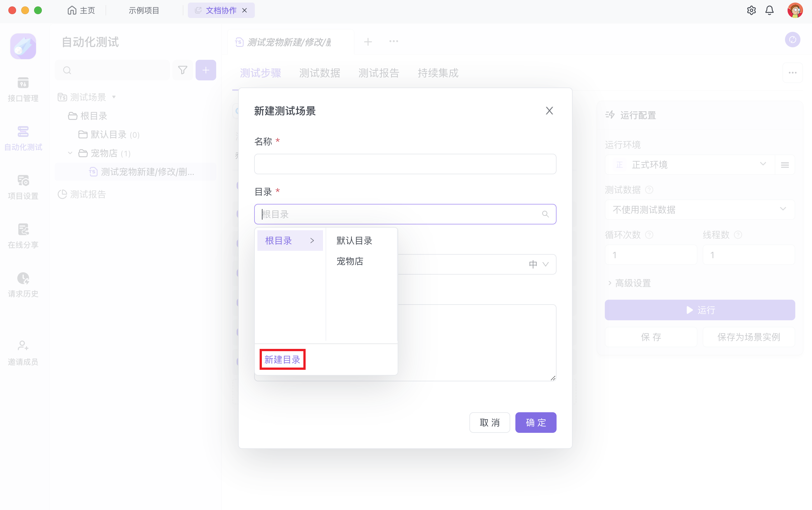Collapse the 宠物店 folder in the tree
The image size is (812, 510).
pyautogui.click(x=70, y=153)
